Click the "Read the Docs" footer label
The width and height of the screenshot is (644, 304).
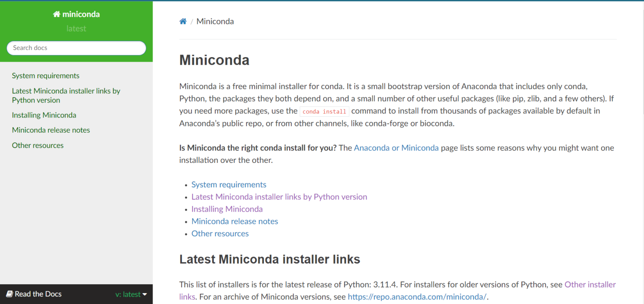(x=38, y=294)
